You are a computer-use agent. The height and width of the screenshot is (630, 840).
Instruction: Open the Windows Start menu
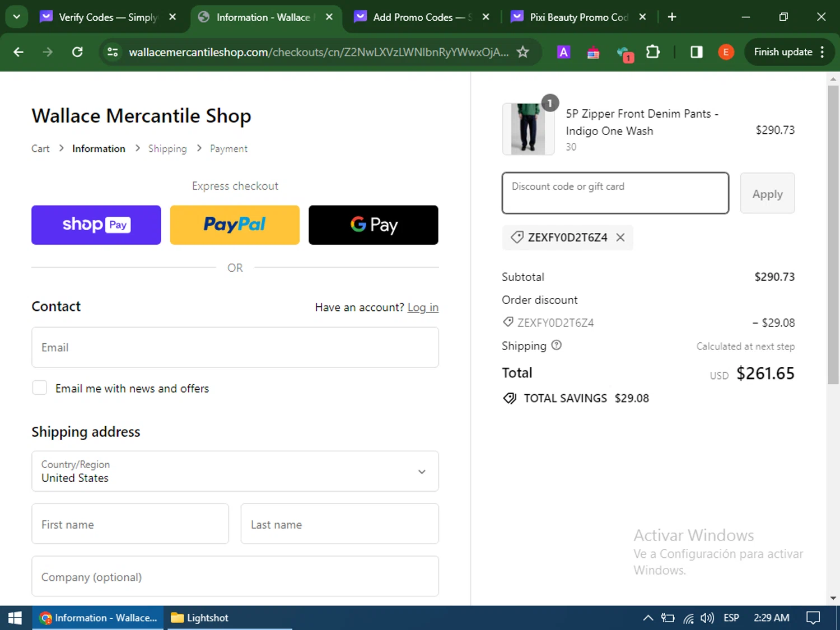pyautogui.click(x=15, y=618)
